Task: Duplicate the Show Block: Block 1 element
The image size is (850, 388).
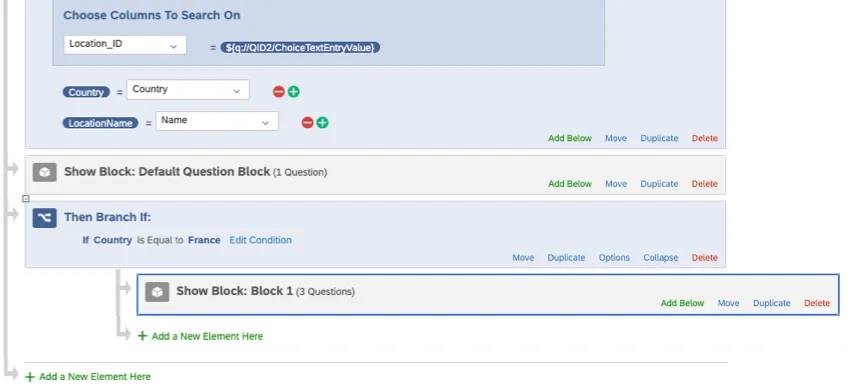Action: pyautogui.click(x=771, y=303)
